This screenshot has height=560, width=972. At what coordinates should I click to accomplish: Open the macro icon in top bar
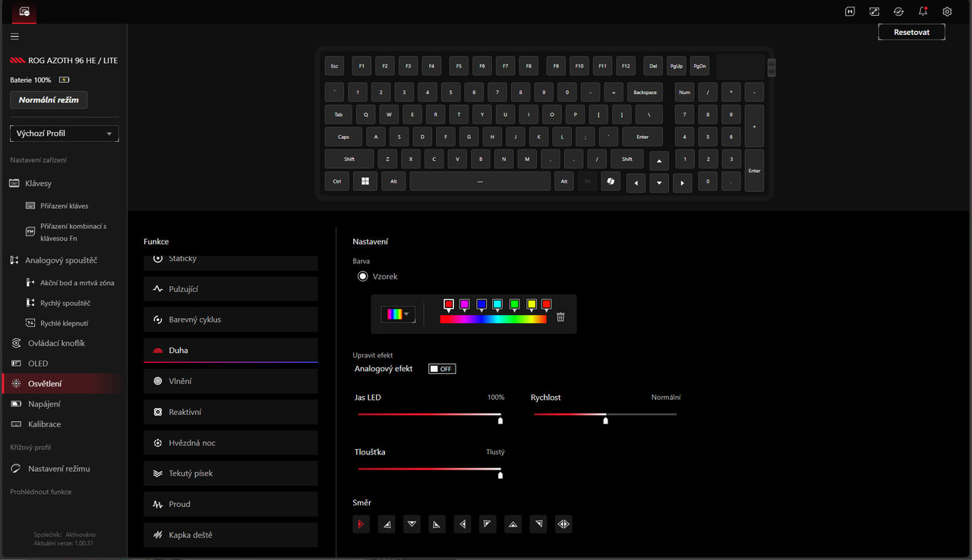click(850, 11)
